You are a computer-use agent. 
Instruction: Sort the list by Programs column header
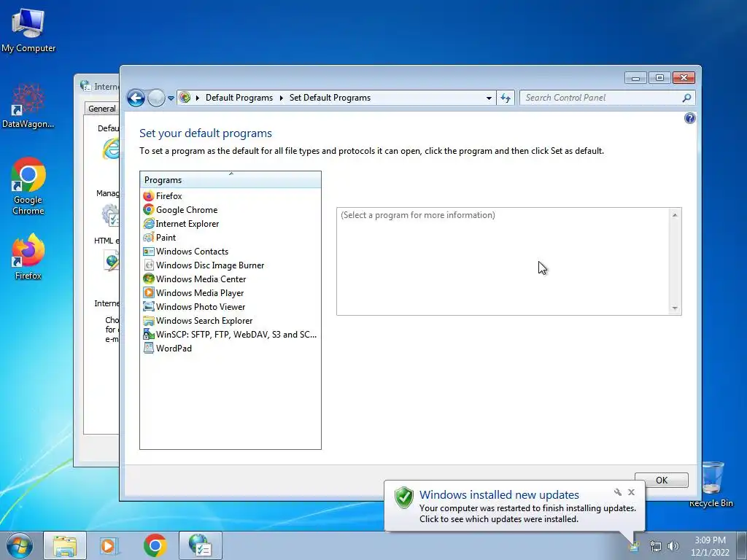[231, 179]
